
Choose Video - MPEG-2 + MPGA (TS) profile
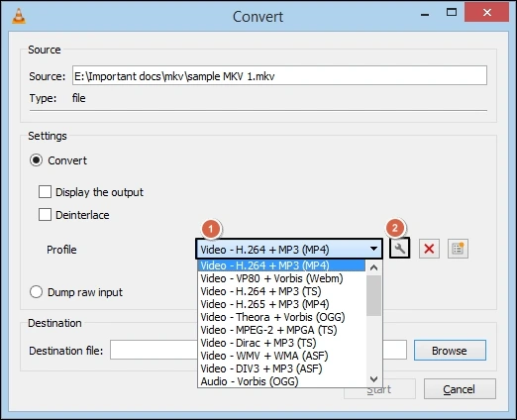point(281,330)
